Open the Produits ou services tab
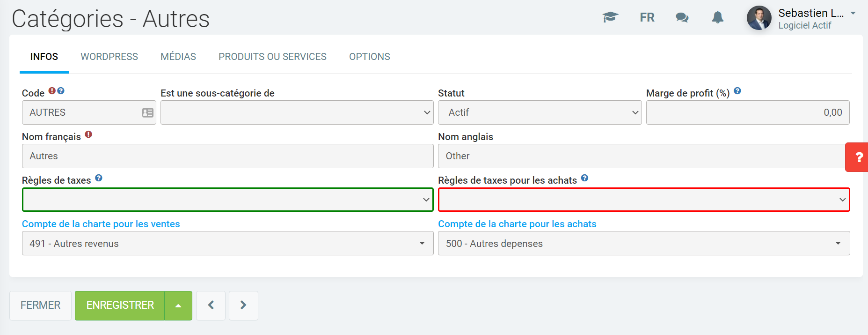The width and height of the screenshot is (868, 335). click(x=272, y=57)
